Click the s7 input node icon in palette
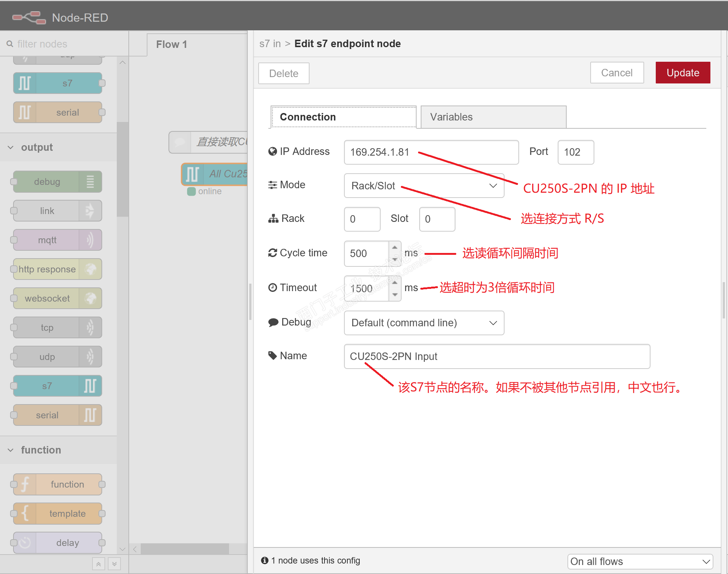Viewport: 728px width, 574px height. 25,83
